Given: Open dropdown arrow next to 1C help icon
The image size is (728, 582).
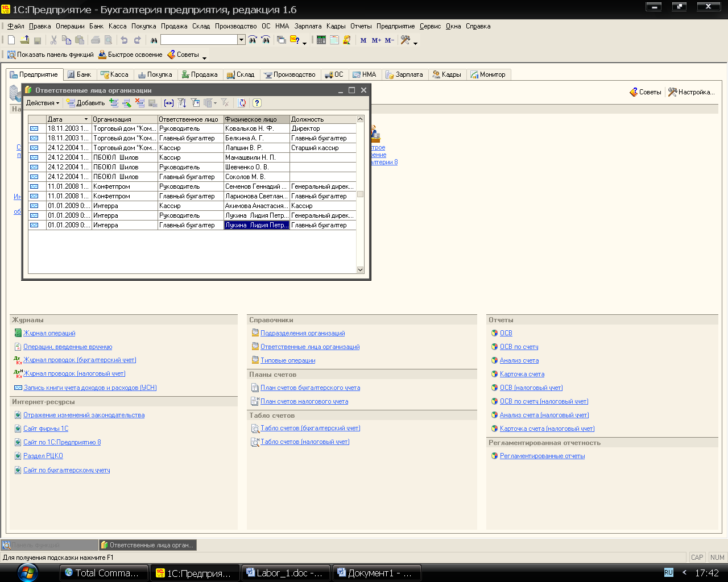Looking at the screenshot, I should tap(305, 43).
